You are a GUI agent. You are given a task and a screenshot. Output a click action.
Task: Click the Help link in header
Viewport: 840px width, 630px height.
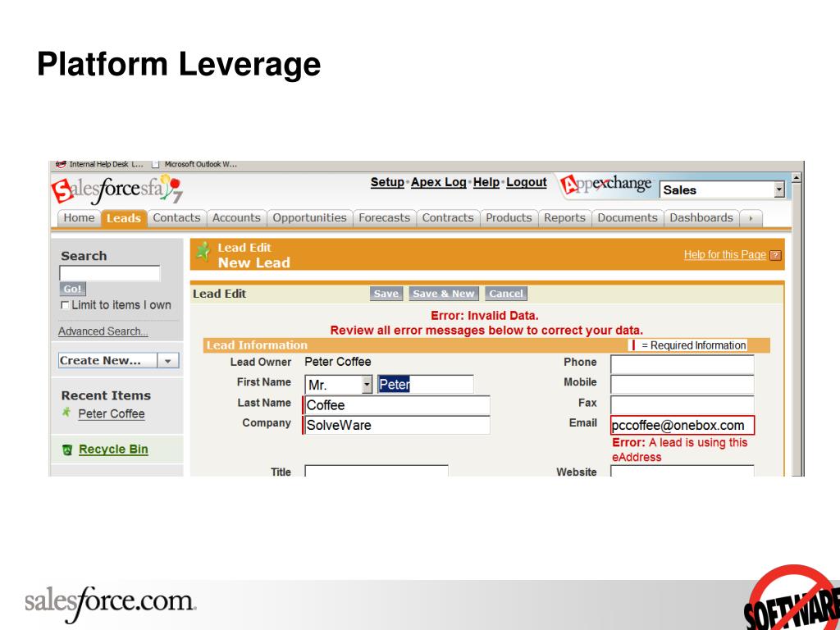(486, 182)
